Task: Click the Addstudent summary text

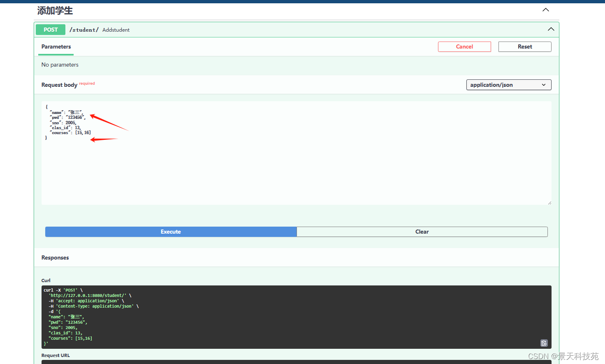Action: [116, 30]
